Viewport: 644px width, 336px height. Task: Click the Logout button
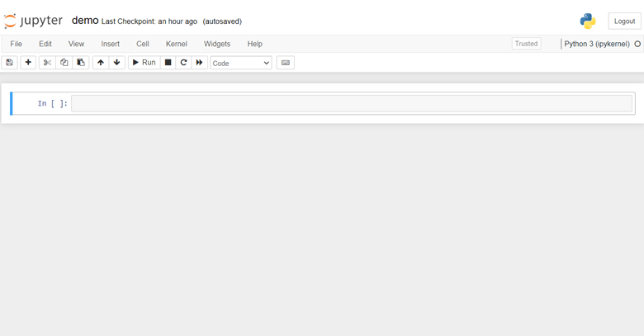click(x=624, y=21)
